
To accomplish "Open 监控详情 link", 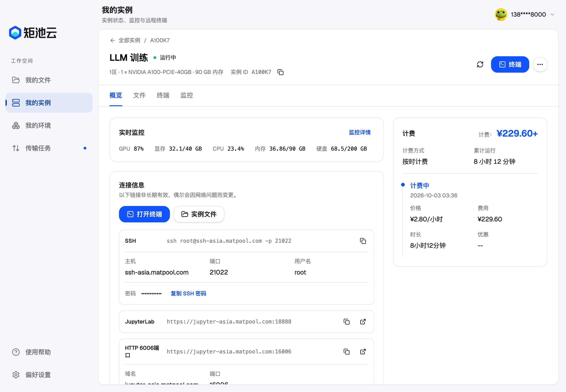I will tap(360, 132).
